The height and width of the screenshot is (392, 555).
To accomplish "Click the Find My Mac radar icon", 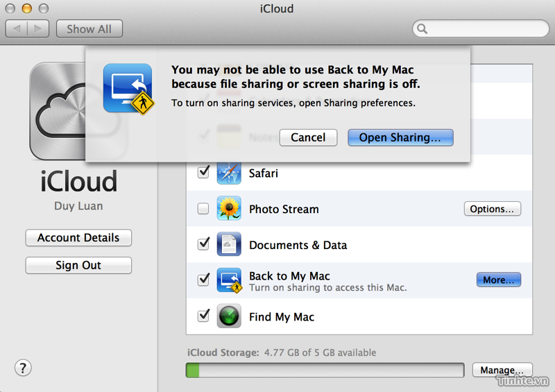I will point(229,316).
